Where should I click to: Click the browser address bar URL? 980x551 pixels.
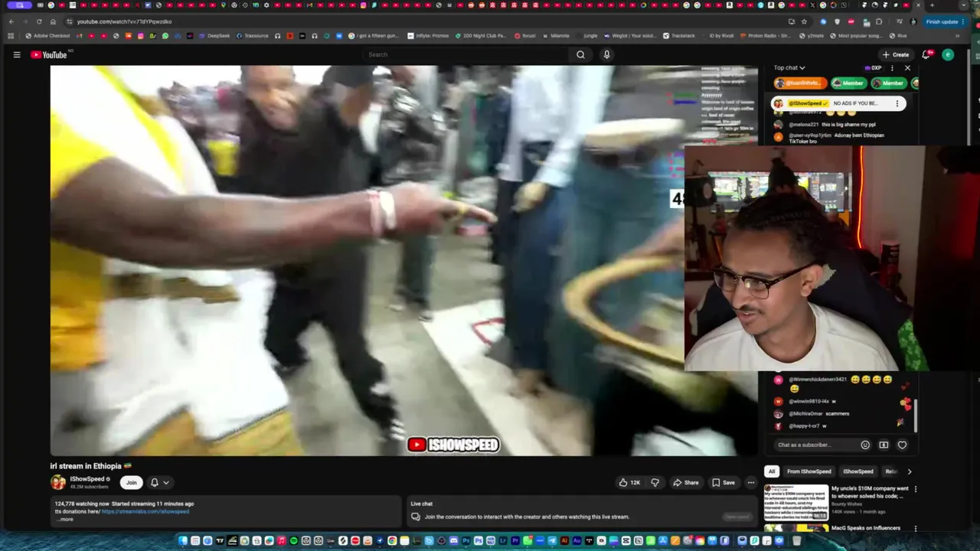click(x=124, y=21)
